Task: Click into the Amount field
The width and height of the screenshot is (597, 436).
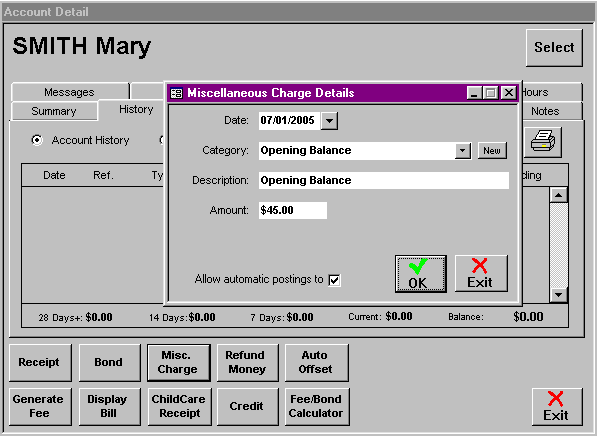Action: coord(292,210)
